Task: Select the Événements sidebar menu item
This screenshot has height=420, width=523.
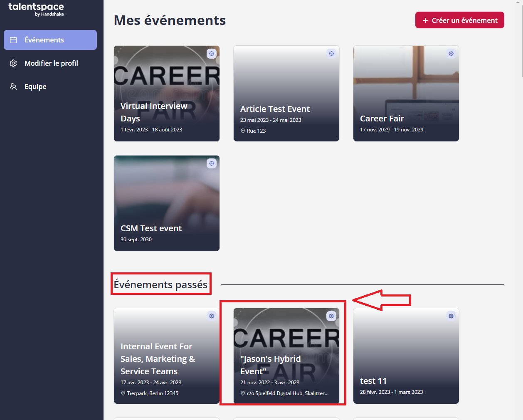Action: coord(50,40)
